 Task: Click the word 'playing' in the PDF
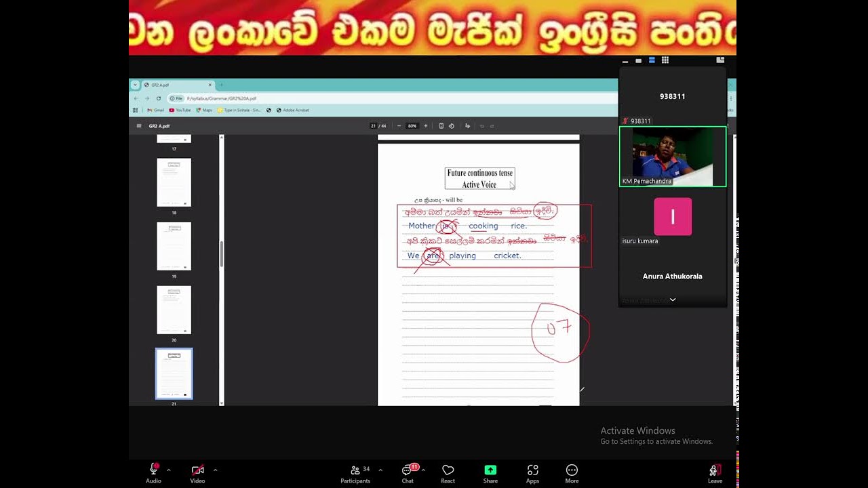point(462,256)
